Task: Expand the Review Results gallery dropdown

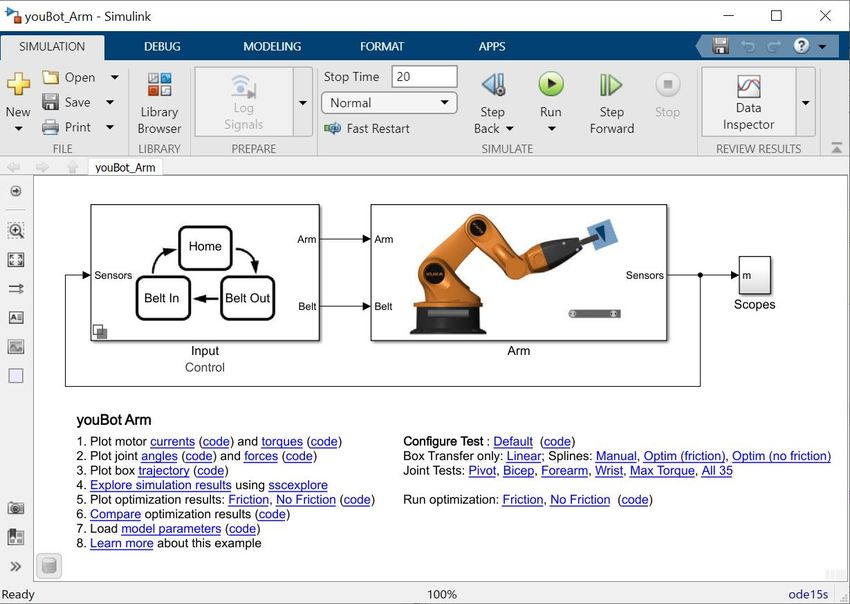Action: [x=806, y=102]
